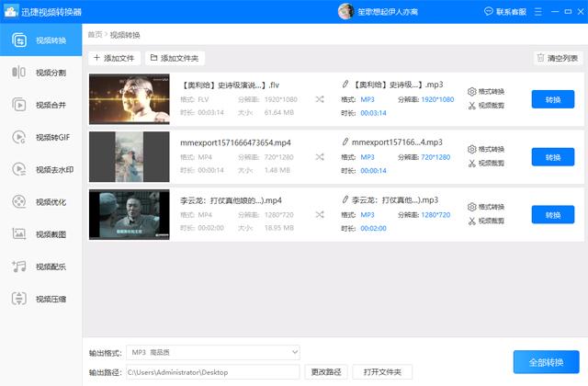588x386 pixels.
Task: Edit output name pencil icon for 奥利给 mp3
Action: pyautogui.click(x=345, y=85)
